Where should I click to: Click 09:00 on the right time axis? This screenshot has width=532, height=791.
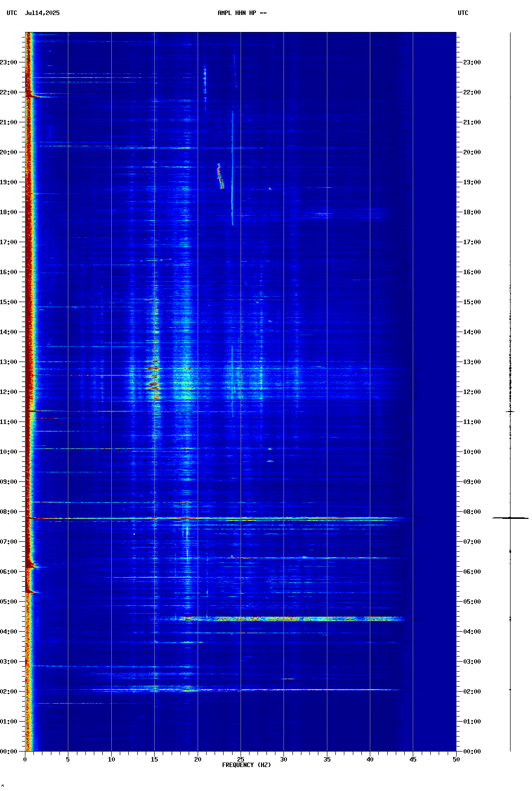(x=472, y=482)
